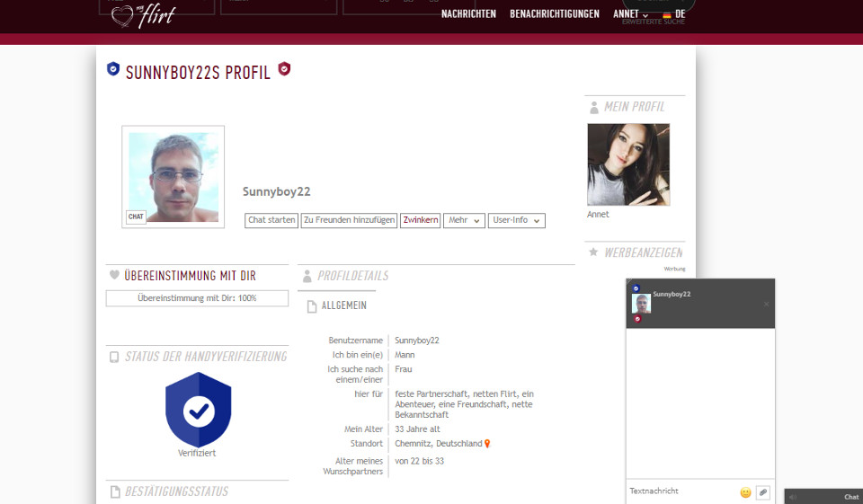Image resolution: width=863 pixels, height=504 pixels.
Task: Click Sunnyboy22's avatar in chat window
Action: (x=641, y=304)
